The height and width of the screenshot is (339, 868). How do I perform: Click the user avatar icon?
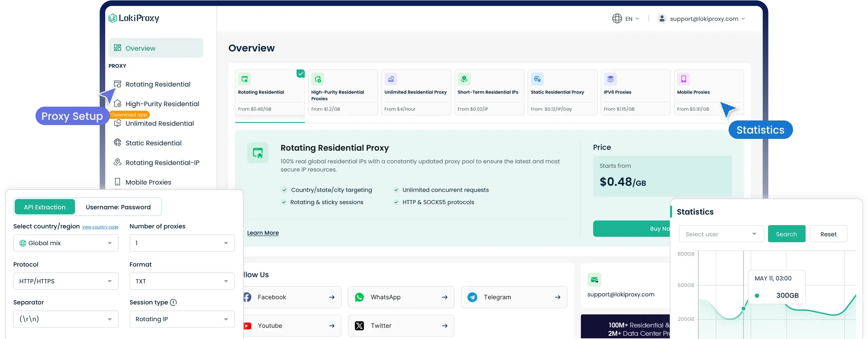[662, 18]
